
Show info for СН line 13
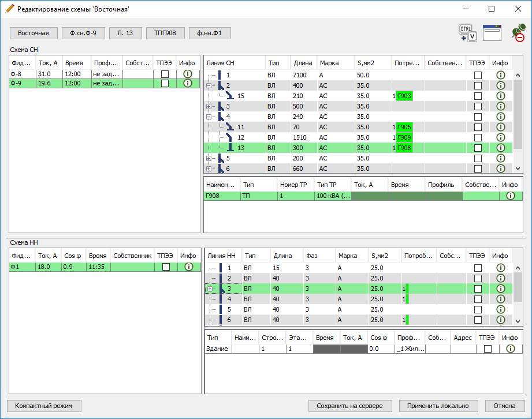[x=500, y=148]
